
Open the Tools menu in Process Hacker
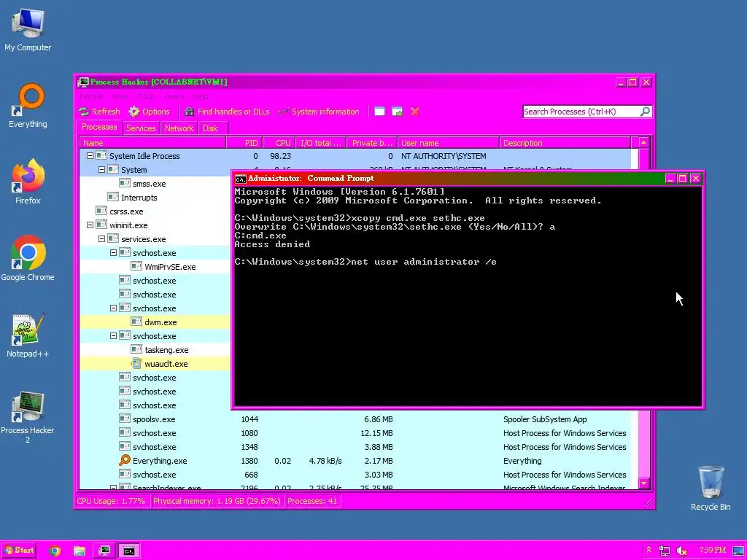pyautogui.click(x=147, y=96)
